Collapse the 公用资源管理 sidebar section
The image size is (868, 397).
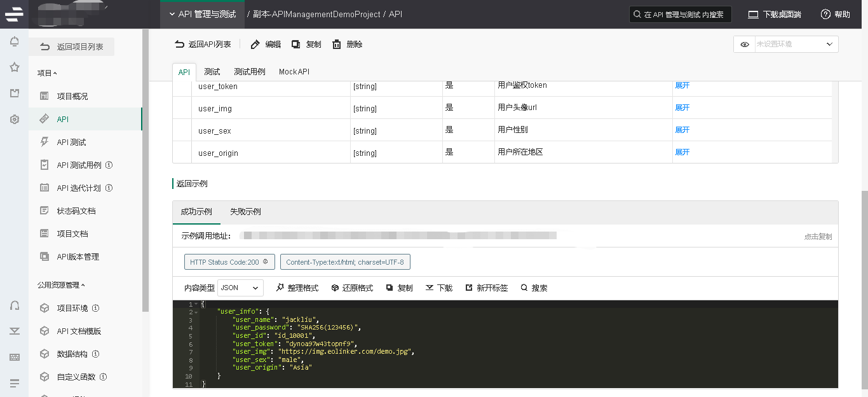[61, 285]
